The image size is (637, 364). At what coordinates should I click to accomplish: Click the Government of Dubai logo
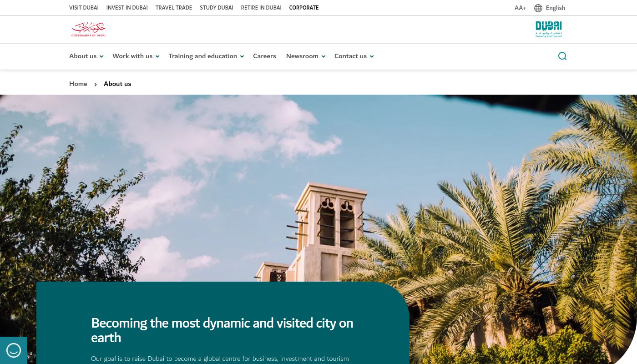coord(89,29)
